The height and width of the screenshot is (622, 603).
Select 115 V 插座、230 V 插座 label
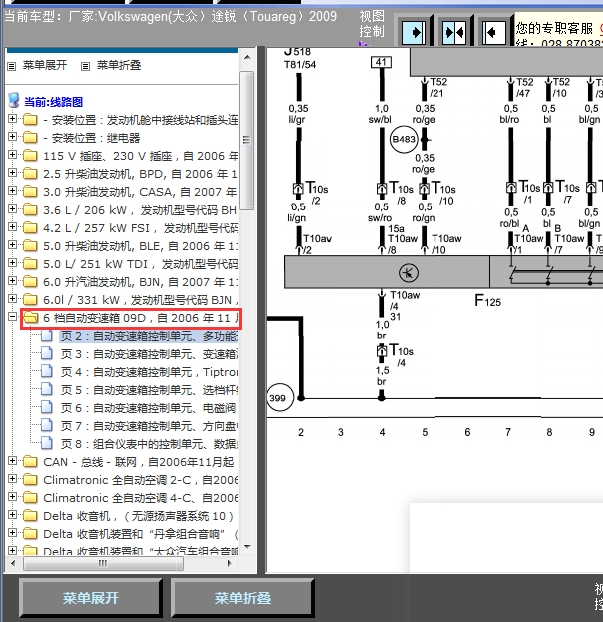click(x=140, y=156)
